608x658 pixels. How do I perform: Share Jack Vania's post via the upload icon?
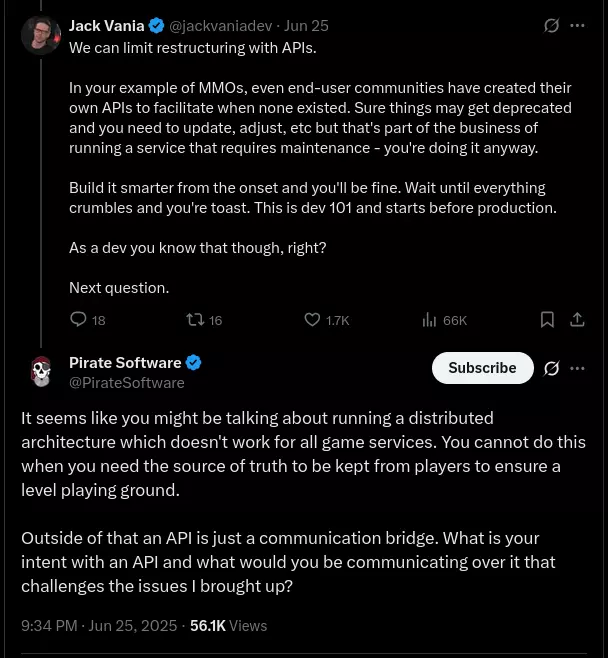(x=577, y=320)
